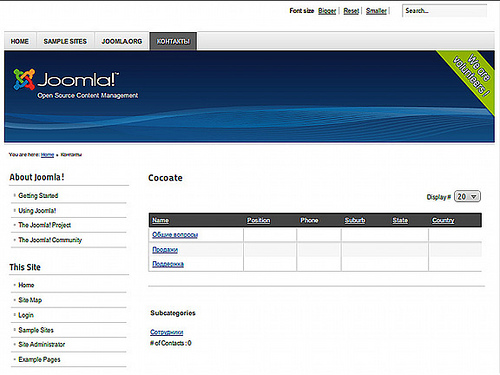The height and width of the screenshot is (375, 500).
Task: Click the Phone column header text
Action: click(309, 220)
